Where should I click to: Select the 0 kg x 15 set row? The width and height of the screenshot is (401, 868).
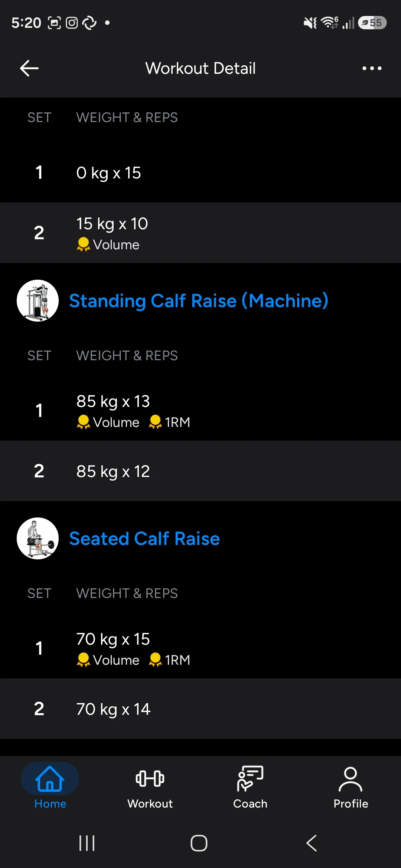point(200,173)
